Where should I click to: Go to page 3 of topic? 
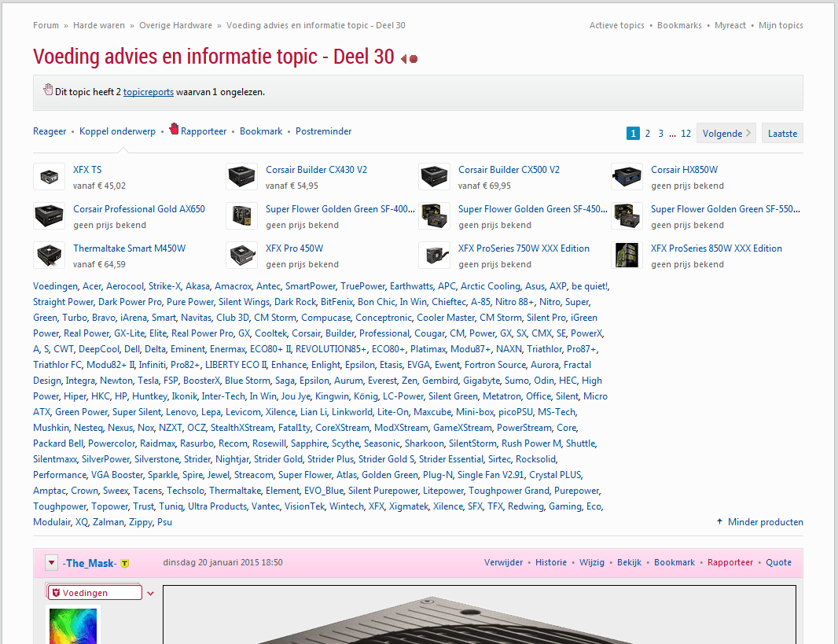tap(660, 133)
